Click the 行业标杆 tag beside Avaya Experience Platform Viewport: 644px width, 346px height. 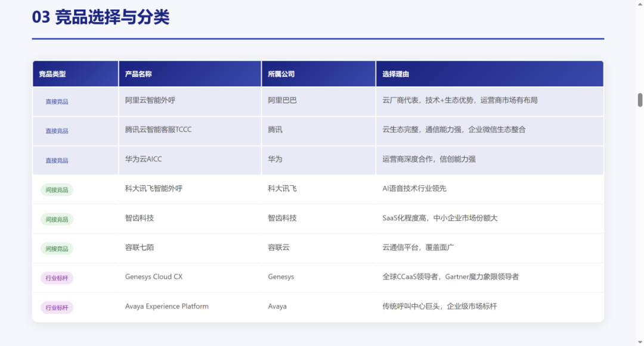click(x=57, y=308)
